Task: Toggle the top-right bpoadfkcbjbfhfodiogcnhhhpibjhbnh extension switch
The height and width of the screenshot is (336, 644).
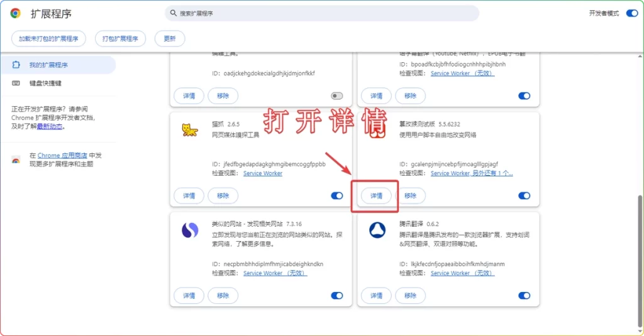Action: [524, 96]
